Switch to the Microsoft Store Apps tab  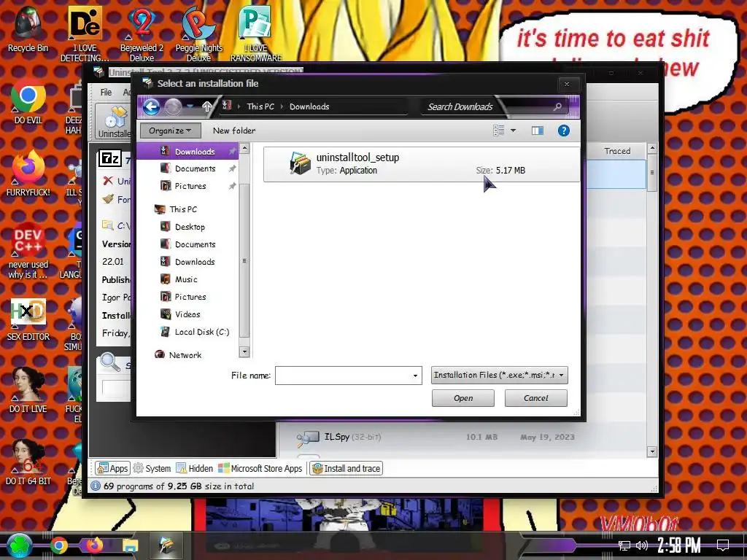click(260, 469)
